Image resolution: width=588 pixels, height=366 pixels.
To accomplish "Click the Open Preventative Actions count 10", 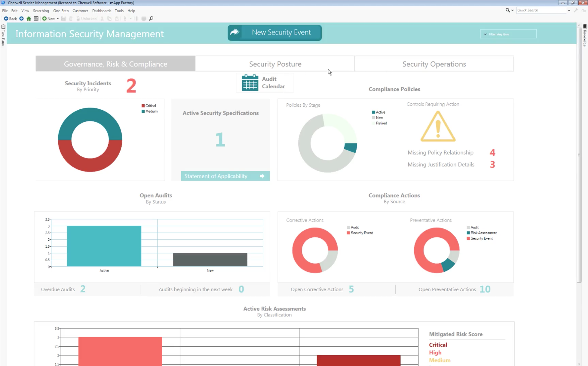I will pyautogui.click(x=485, y=289).
